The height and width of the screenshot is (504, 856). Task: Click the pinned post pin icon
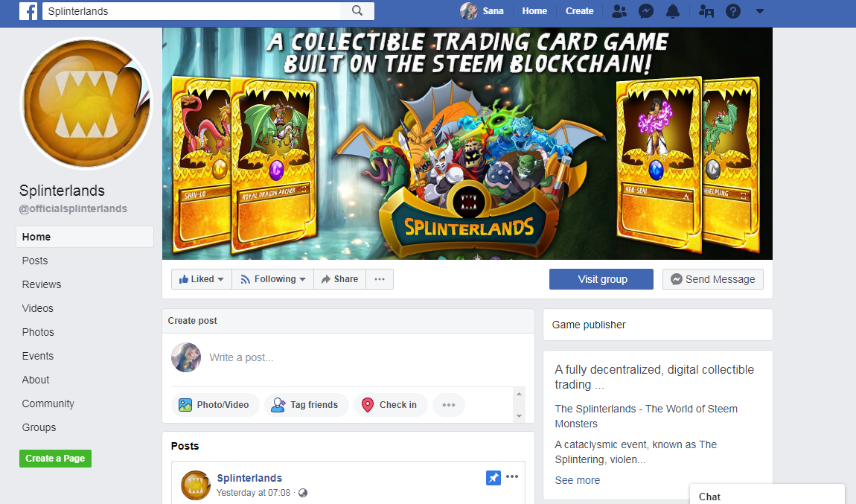(x=493, y=478)
